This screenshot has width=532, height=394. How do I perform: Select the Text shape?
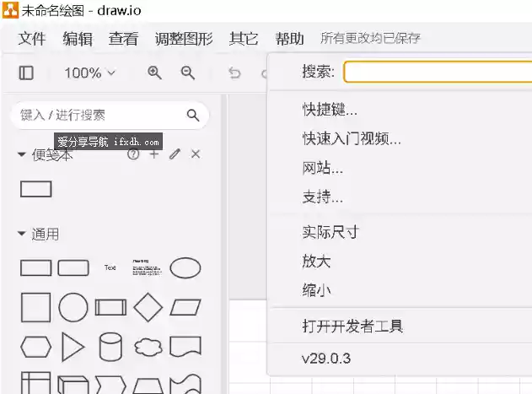110,267
